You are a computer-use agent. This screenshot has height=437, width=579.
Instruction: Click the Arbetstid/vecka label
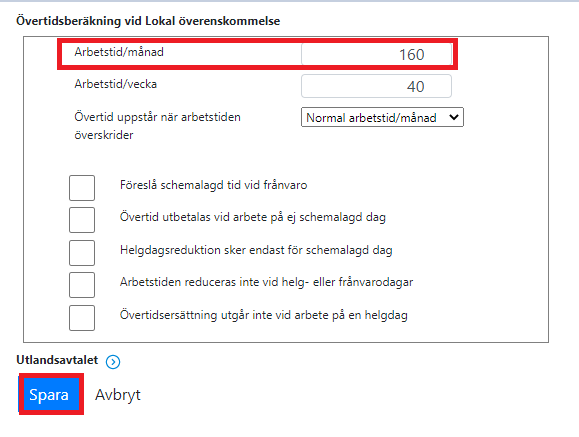click(116, 84)
